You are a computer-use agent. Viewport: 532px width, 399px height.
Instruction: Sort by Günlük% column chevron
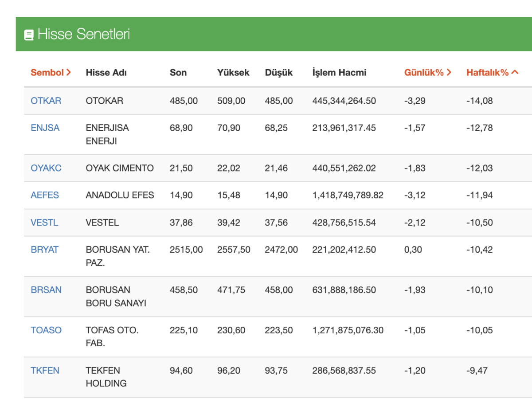tap(449, 73)
